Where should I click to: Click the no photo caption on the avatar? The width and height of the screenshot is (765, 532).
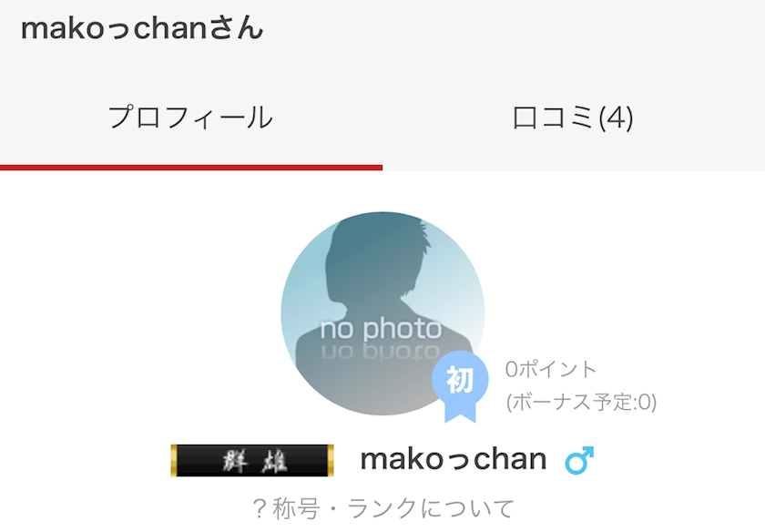[381, 329]
